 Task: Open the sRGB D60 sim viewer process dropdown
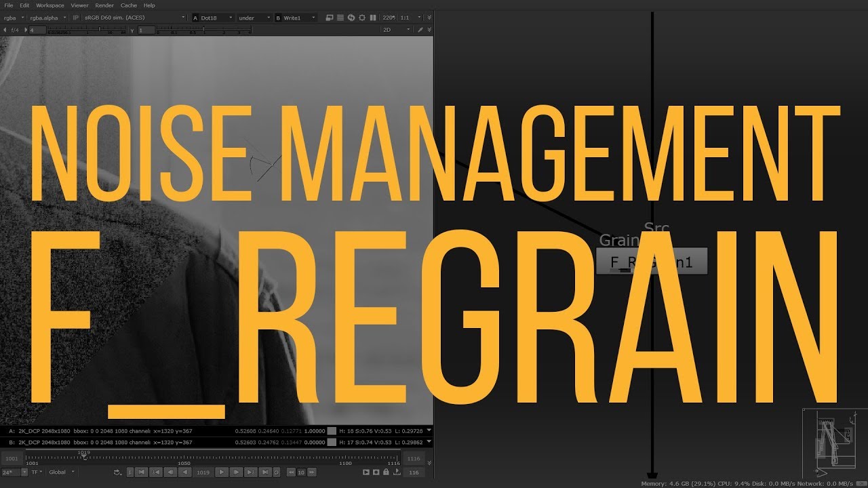point(135,18)
